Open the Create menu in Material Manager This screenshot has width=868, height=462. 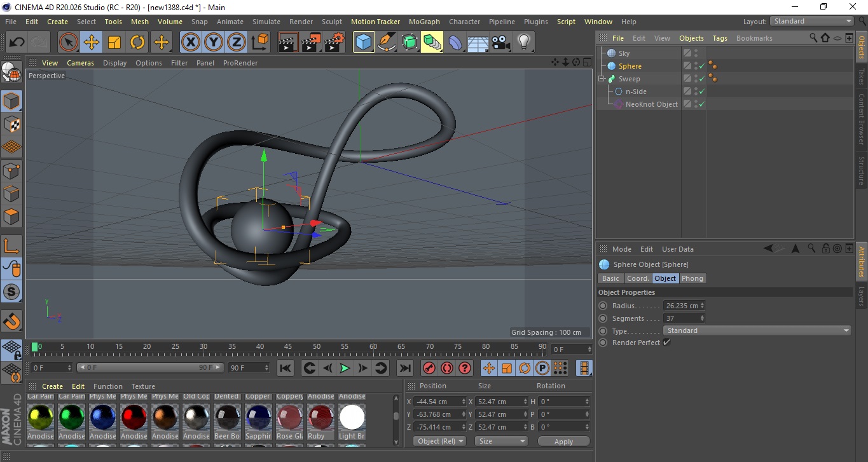click(52, 386)
